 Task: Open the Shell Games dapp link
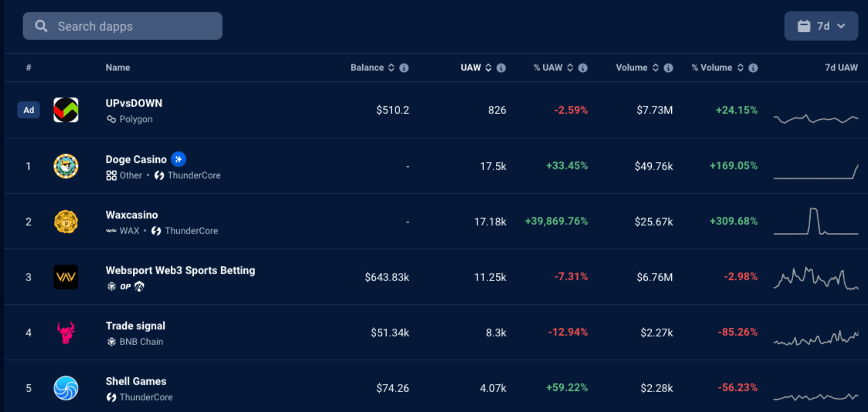pos(136,381)
